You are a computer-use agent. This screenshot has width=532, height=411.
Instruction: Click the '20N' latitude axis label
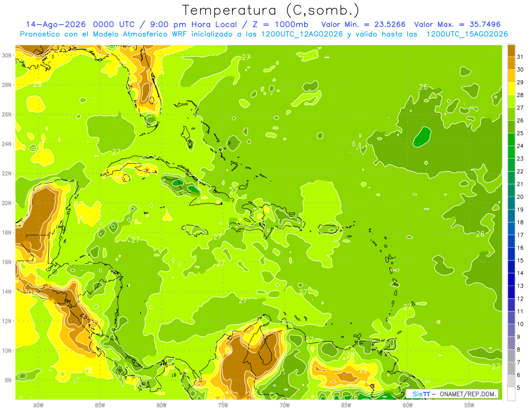[x=7, y=203]
